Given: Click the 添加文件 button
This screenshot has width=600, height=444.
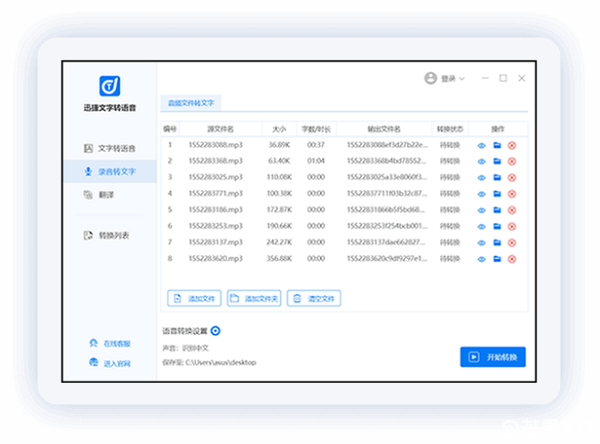Looking at the screenshot, I should 194,298.
